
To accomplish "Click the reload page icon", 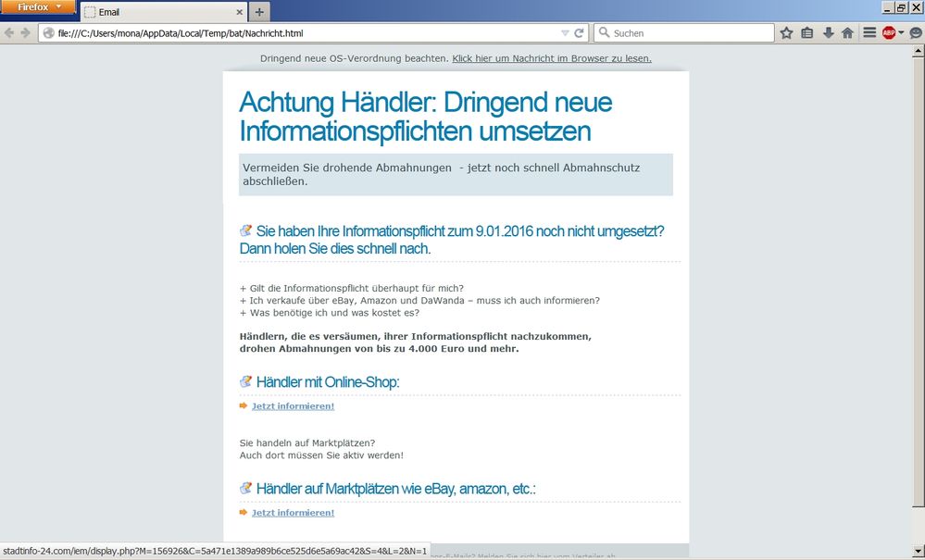I will (x=581, y=32).
